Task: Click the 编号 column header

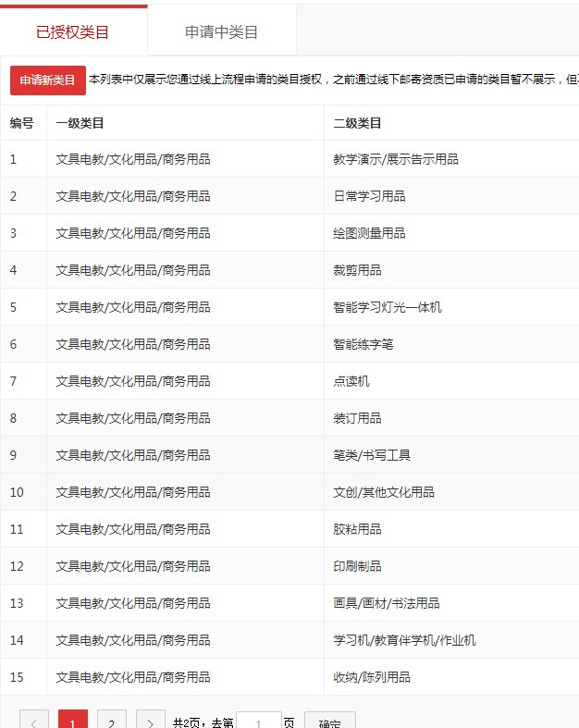Action: [22, 123]
